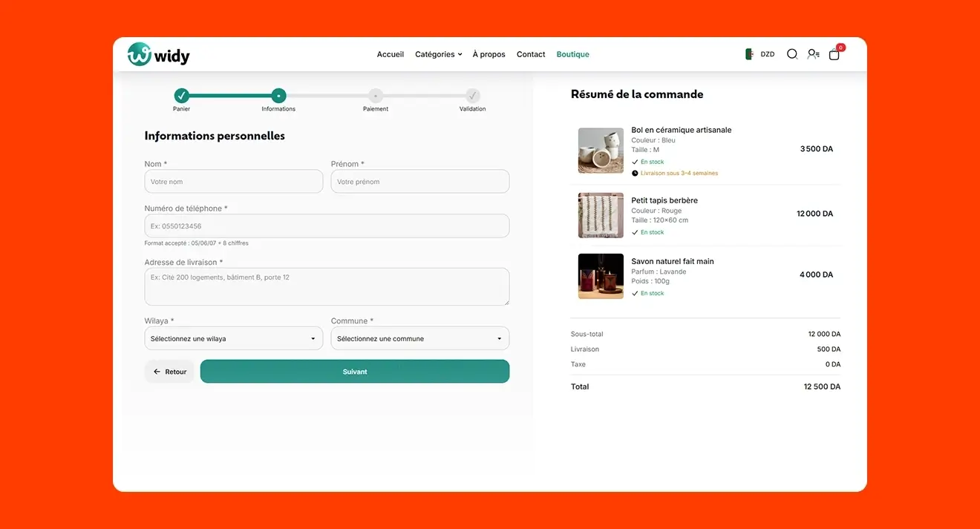The height and width of the screenshot is (529, 980).
Task: Open the Wilaya dropdown
Action: tap(234, 338)
